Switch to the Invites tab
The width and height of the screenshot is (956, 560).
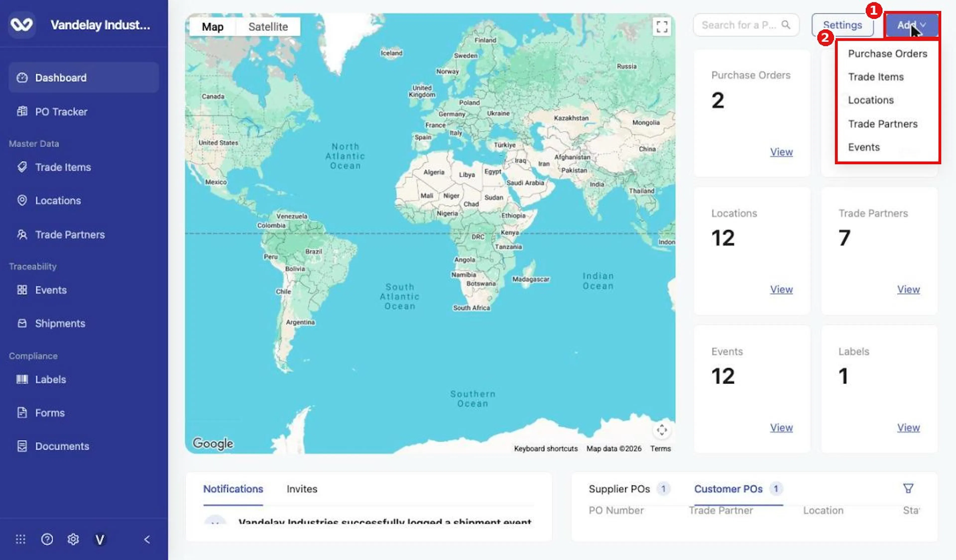[302, 489]
